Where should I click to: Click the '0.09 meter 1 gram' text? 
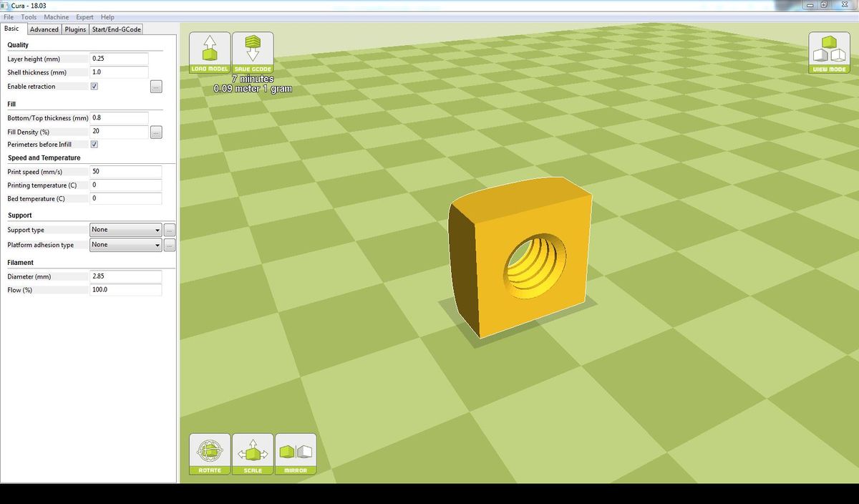tap(252, 89)
